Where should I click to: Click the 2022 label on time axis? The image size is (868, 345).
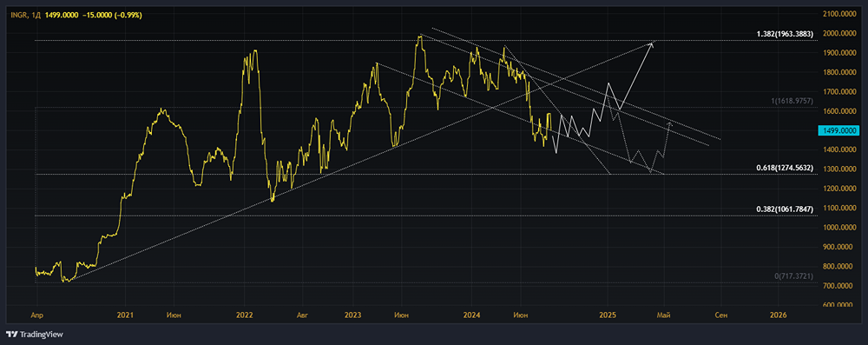244,315
